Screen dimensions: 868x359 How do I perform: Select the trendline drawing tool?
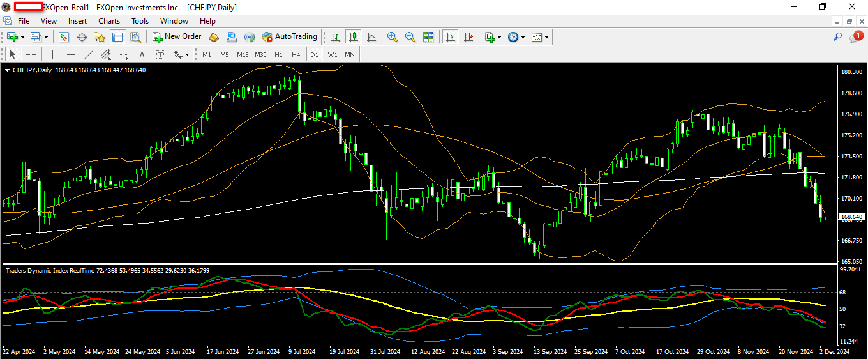pos(88,54)
